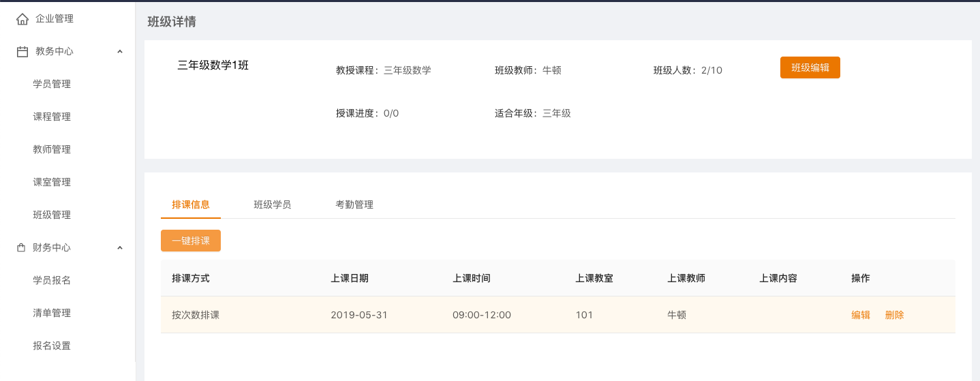The image size is (980, 381).
Task: Switch to the 班级学员 tab
Action: (273, 204)
